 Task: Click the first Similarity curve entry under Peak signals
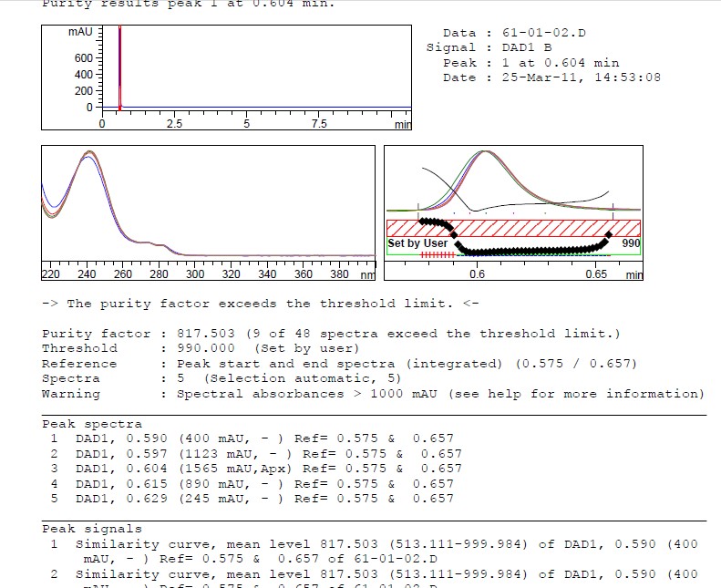pyautogui.click(x=374, y=552)
